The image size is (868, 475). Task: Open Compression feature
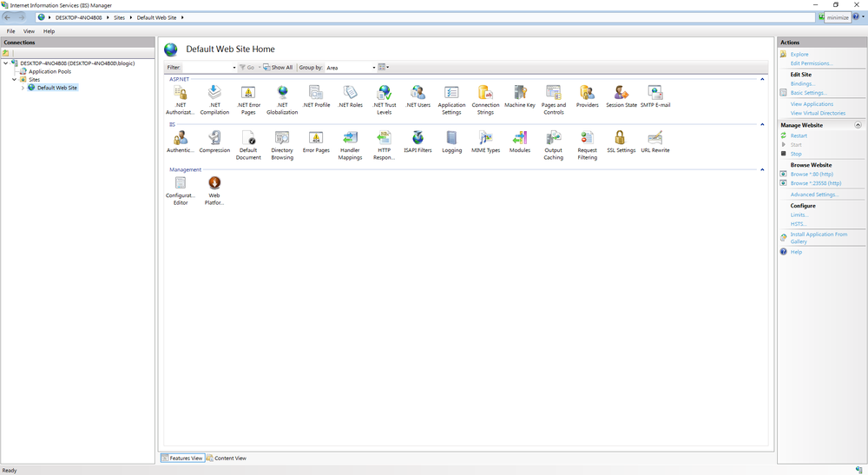click(214, 142)
